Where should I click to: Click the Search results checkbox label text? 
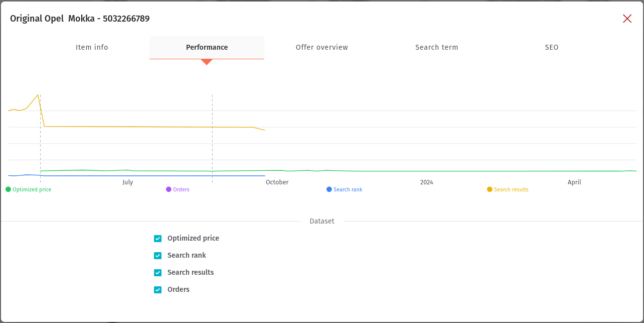[x=191, y=273]
